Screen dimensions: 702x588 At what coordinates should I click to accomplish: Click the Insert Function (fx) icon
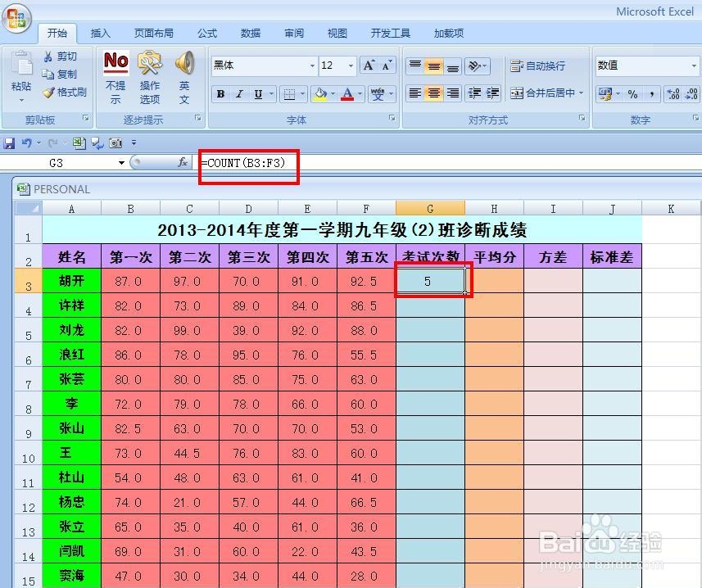point(182,163)
